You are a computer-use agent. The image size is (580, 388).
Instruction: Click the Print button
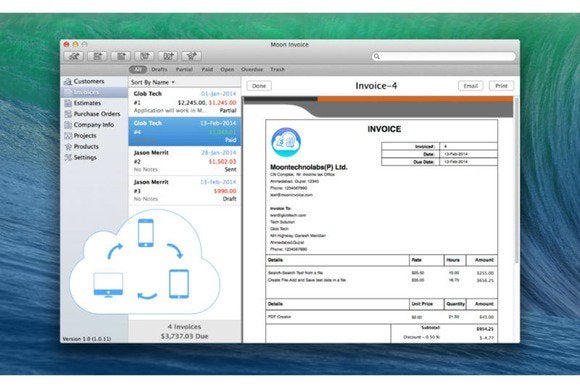coord(501,86)
